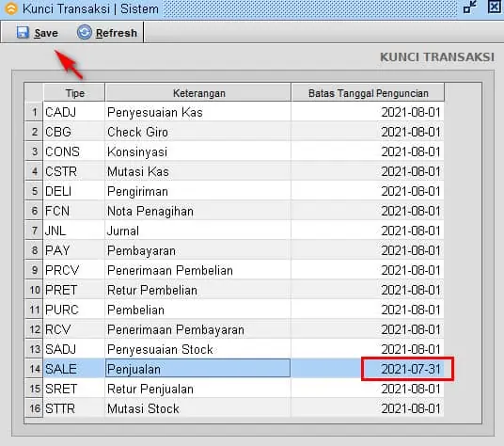Click the Penyesuaian Stock cell

(198, 349)
